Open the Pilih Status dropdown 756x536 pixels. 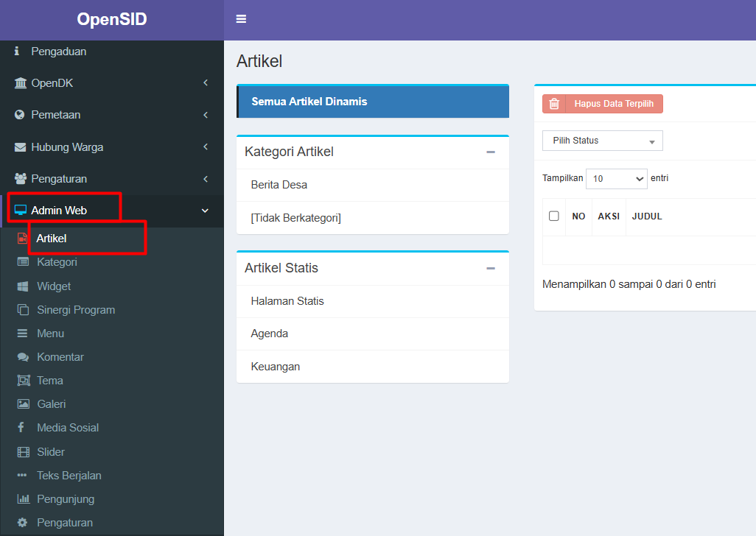[x=602, y=141]
